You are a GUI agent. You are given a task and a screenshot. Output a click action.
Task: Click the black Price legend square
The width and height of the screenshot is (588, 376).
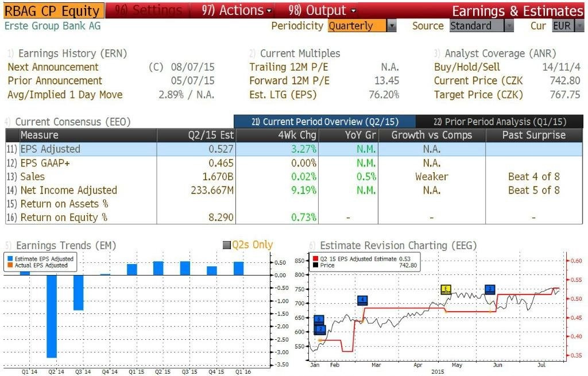[x=315, y=265]
